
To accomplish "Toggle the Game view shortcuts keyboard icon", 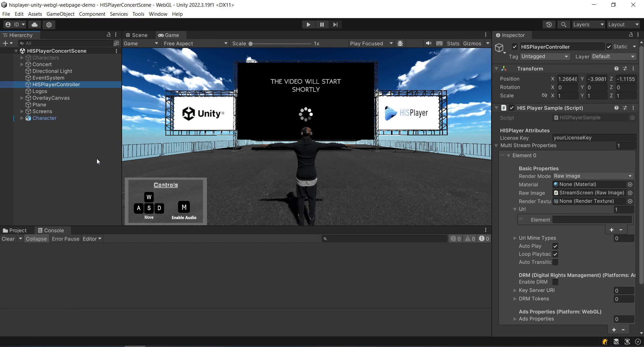I will (439, 44).
